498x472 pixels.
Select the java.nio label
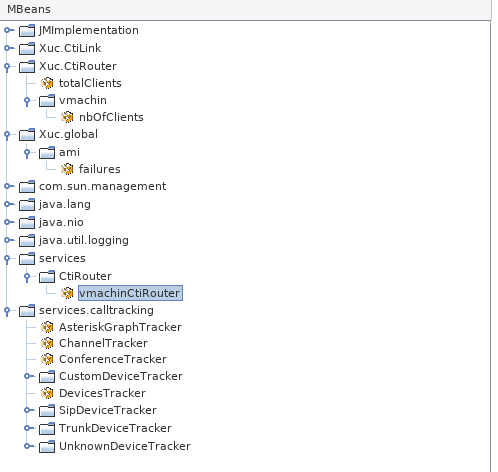click(61, 222)
